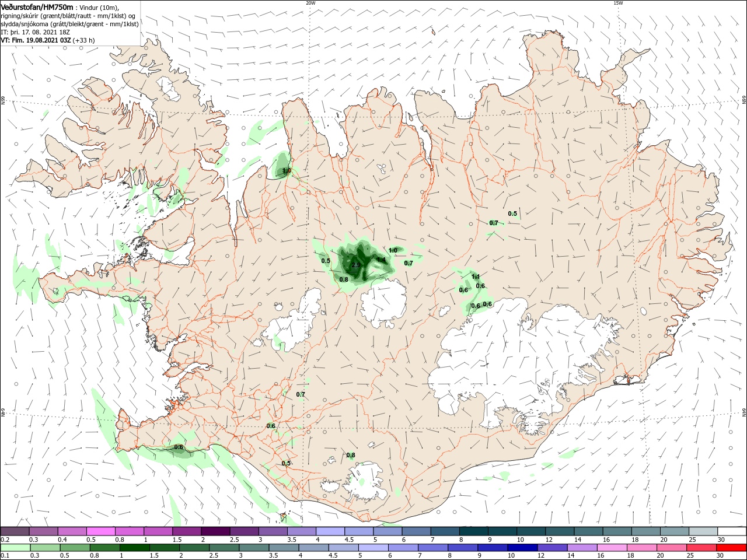Click the 1.4 precipitation value label
This screenshot has width=747, height=560.
point(381,260)
